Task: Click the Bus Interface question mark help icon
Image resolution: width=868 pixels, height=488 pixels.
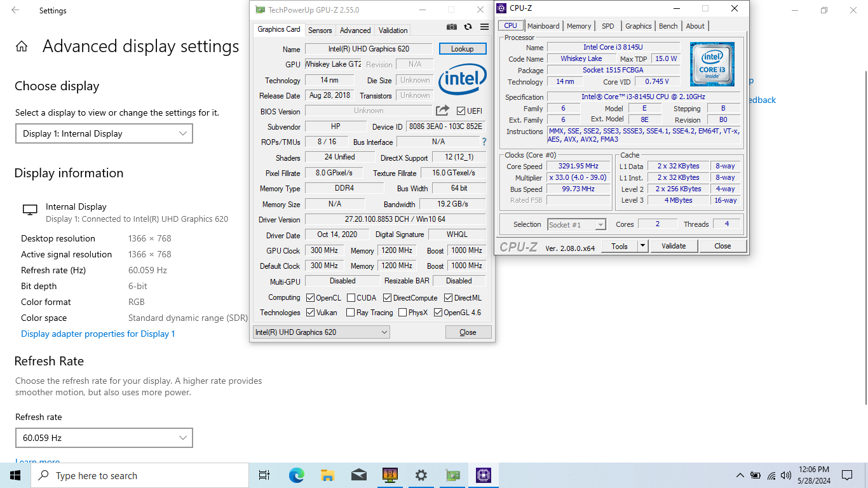Action: tap(484, 142)
